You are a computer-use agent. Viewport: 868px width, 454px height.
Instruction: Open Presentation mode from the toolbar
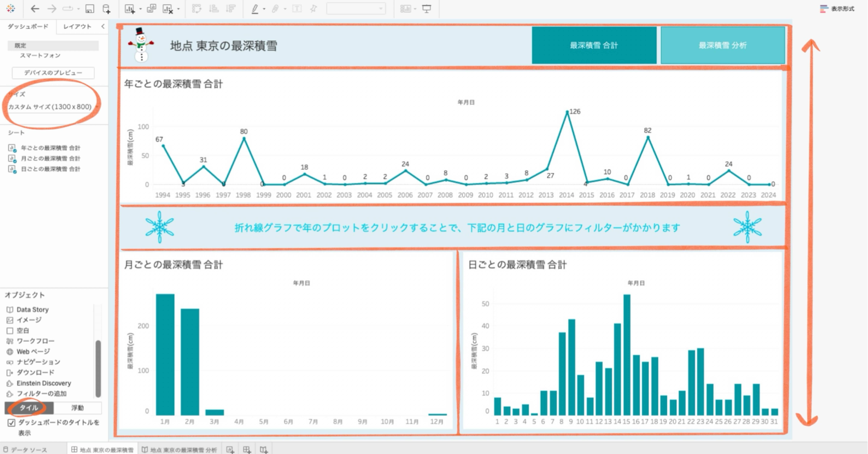[x=427, y=9]
